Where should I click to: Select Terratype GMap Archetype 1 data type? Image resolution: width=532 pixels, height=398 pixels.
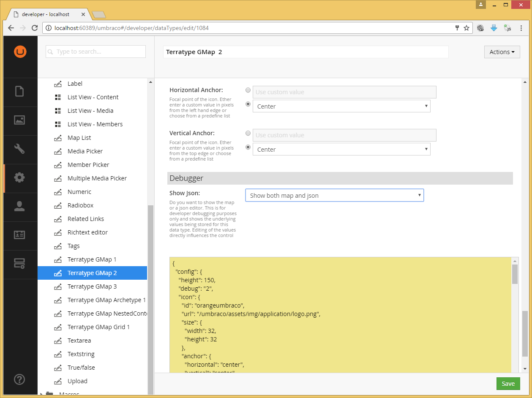click(106, 300)
